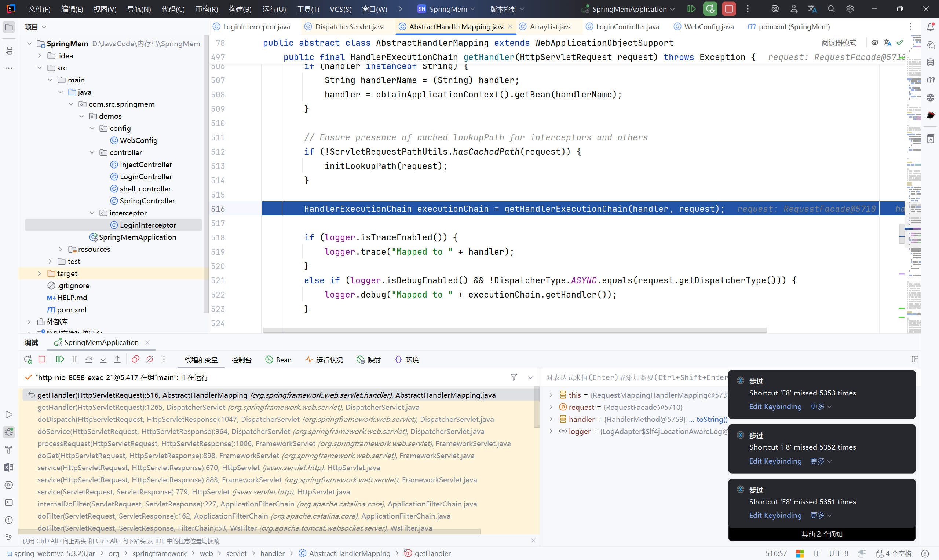Open SpringMemApplication run configuration dropdown
939x560 pixels.
[629, 9]
